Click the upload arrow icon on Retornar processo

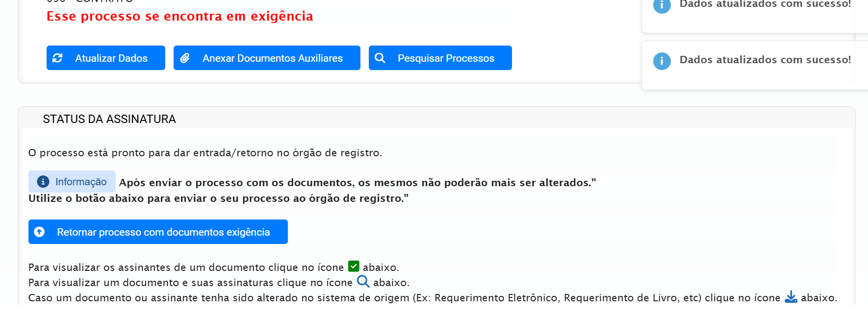click(40, 232)
